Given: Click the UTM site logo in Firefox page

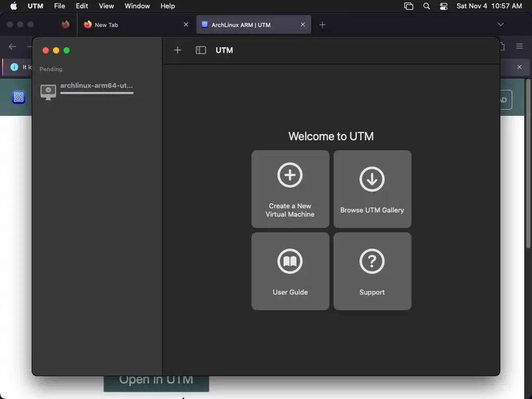Looking at the screenshot, I should click(19, 97).
